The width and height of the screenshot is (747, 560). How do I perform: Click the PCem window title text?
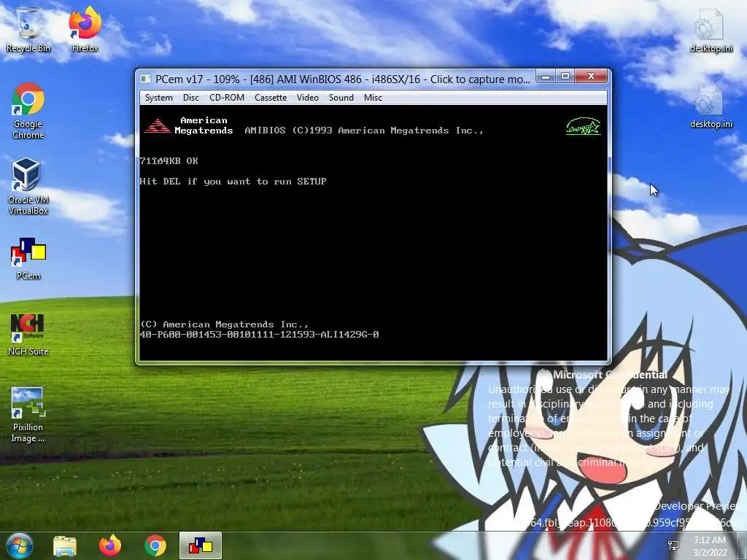[x=343, y=79]
